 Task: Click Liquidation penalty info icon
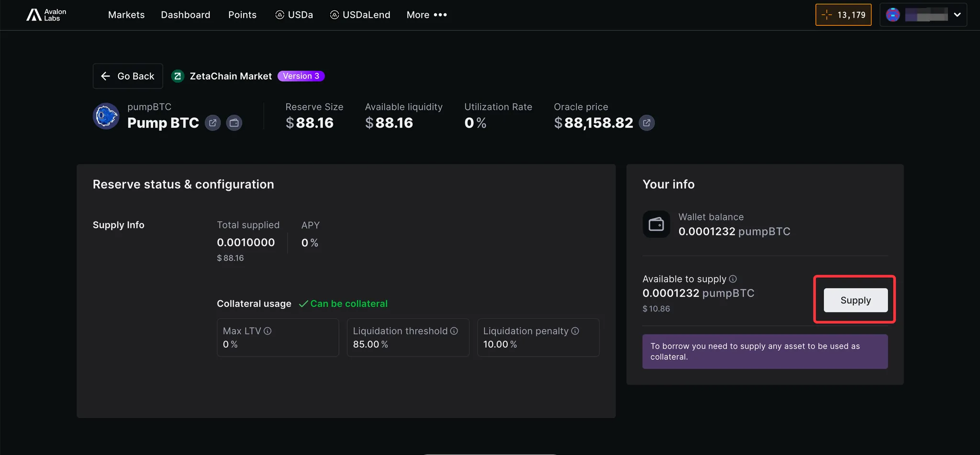coord(575,331)
